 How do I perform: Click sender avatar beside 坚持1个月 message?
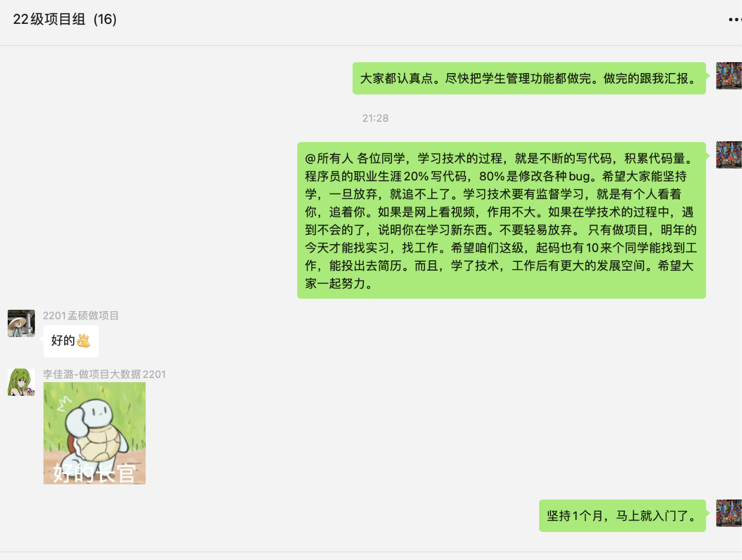(729, 513)
